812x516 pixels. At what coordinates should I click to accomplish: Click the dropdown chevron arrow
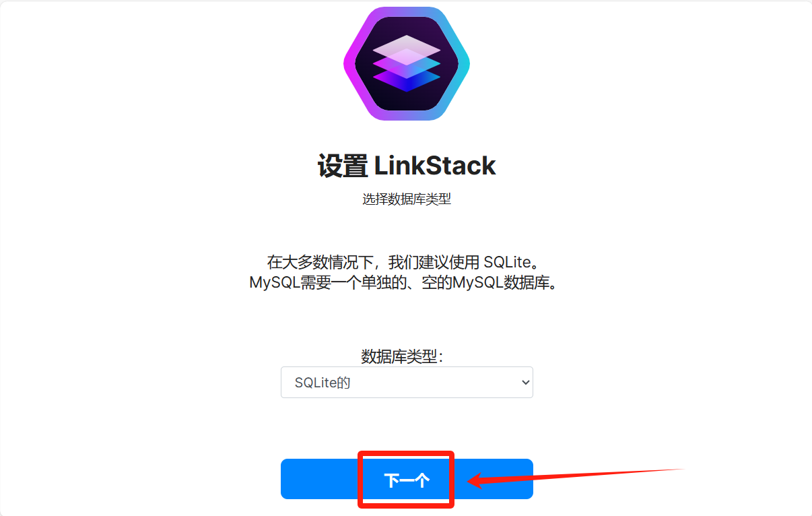(526, 383)
